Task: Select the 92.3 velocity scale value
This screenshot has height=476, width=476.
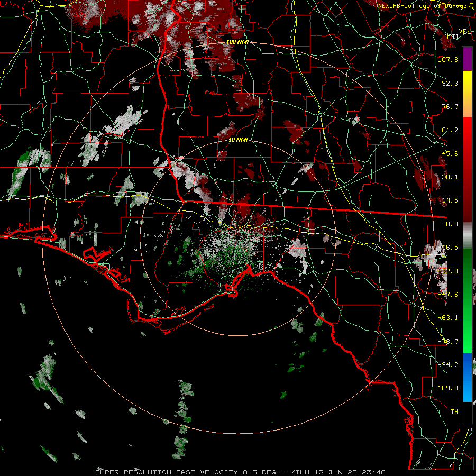Action: (450, 83)
